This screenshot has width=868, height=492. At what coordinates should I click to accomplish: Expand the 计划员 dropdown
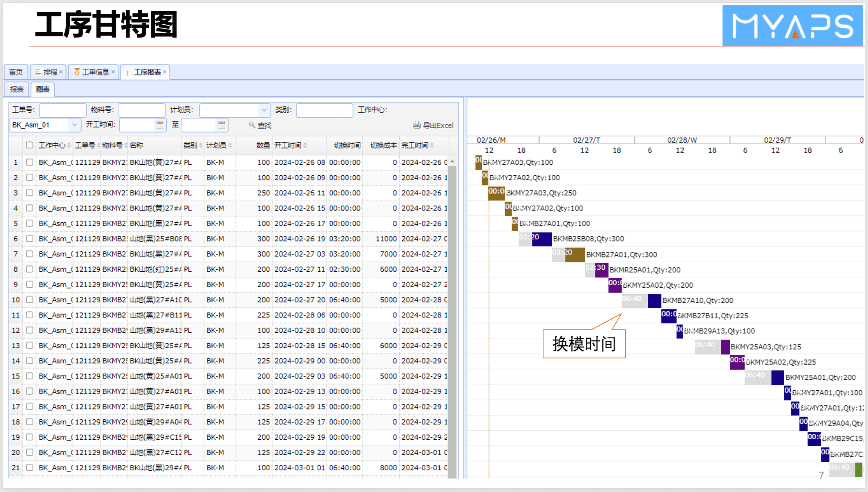264,110
